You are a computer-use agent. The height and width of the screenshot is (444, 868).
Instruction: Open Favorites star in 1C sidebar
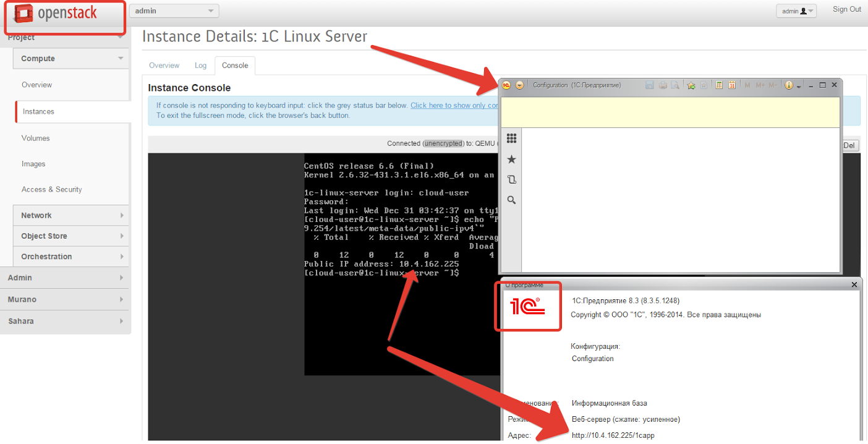pyautogui.click(x=511, y=160)
